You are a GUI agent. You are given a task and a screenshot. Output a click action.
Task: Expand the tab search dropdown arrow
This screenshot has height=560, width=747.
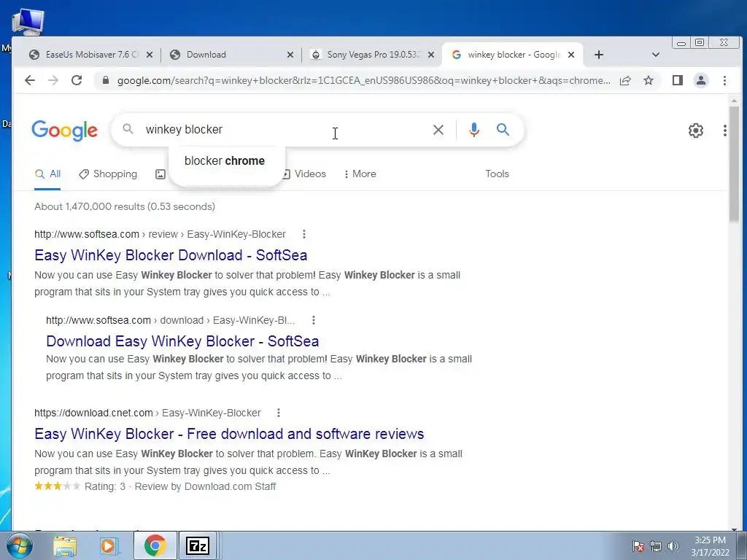656,55
